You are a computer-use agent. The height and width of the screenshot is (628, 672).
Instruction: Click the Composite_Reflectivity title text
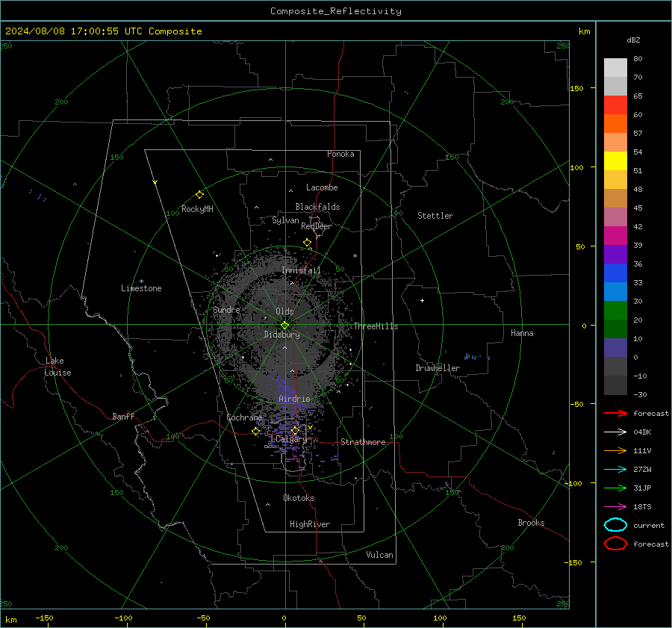(x=336, y=11)
